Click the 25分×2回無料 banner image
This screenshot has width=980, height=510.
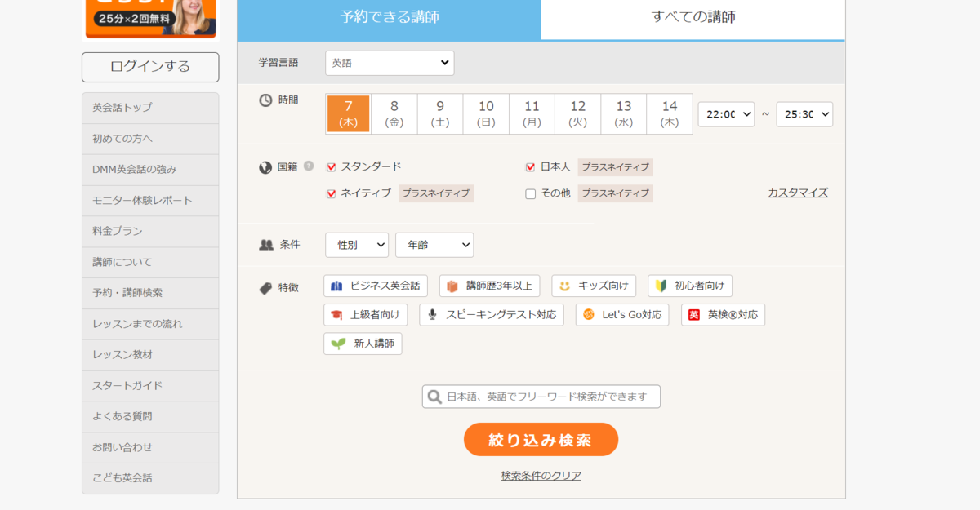(150, 19)
